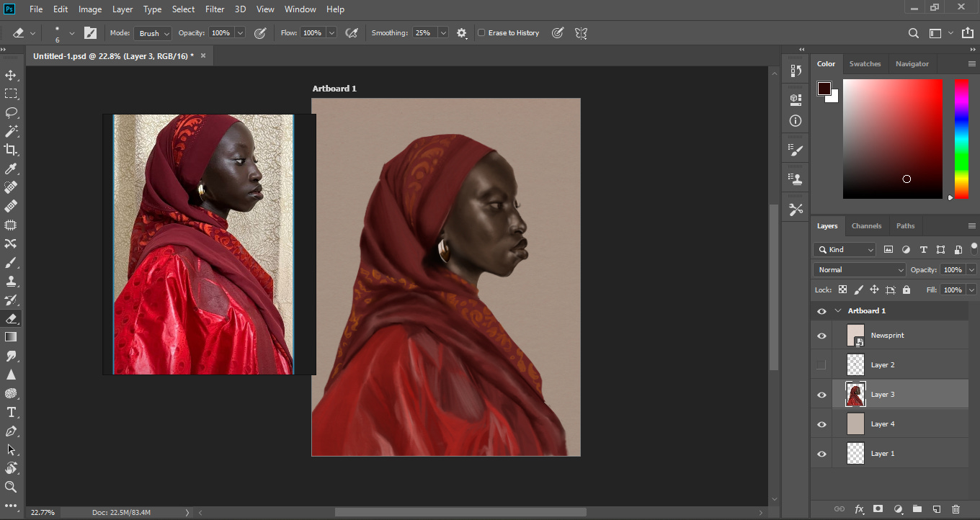The height and width of the screenshot is (520, 980).
Task: Select the Lasso tool
Action: pos(11,112)
